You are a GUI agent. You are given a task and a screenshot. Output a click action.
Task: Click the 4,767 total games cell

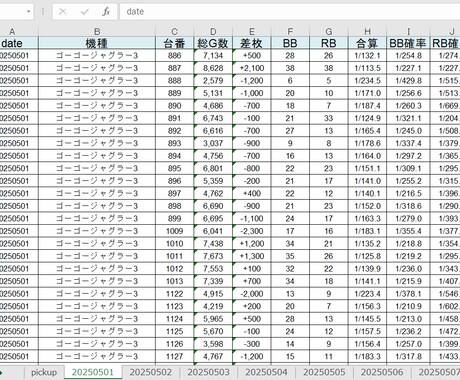[213, 356]
